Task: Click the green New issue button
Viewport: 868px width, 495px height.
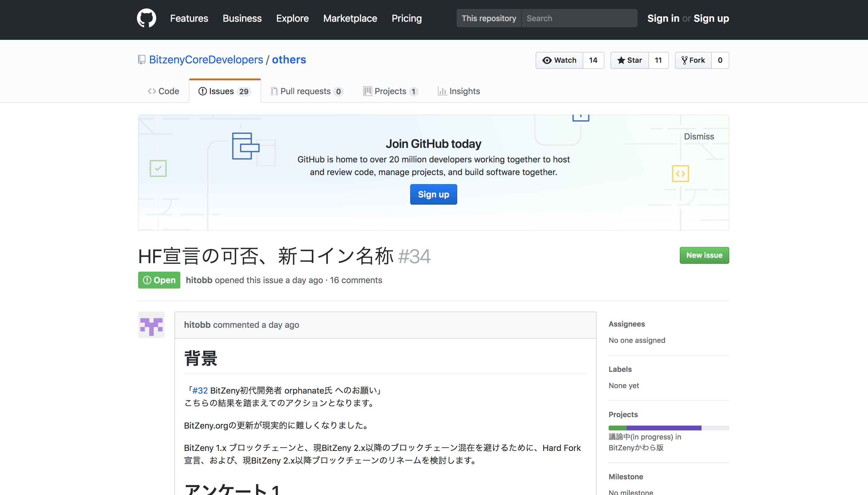Action: point(704,255)
